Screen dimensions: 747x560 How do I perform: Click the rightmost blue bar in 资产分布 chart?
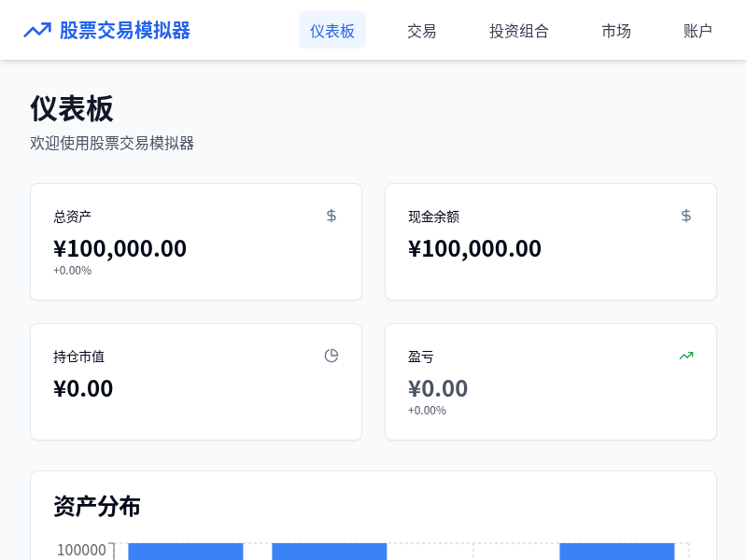coord(617,552)
